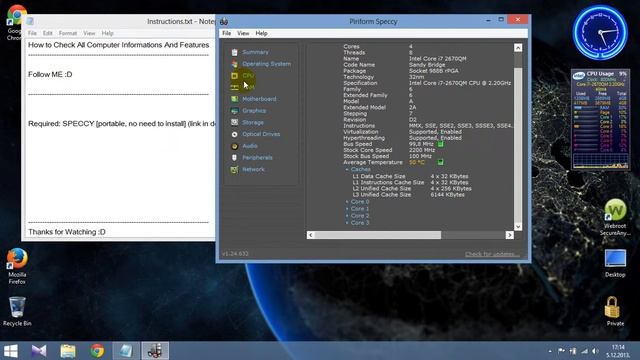Open the Summary section icon in Speccy
The width and height of the screenshot is (640, 360).
234,52
